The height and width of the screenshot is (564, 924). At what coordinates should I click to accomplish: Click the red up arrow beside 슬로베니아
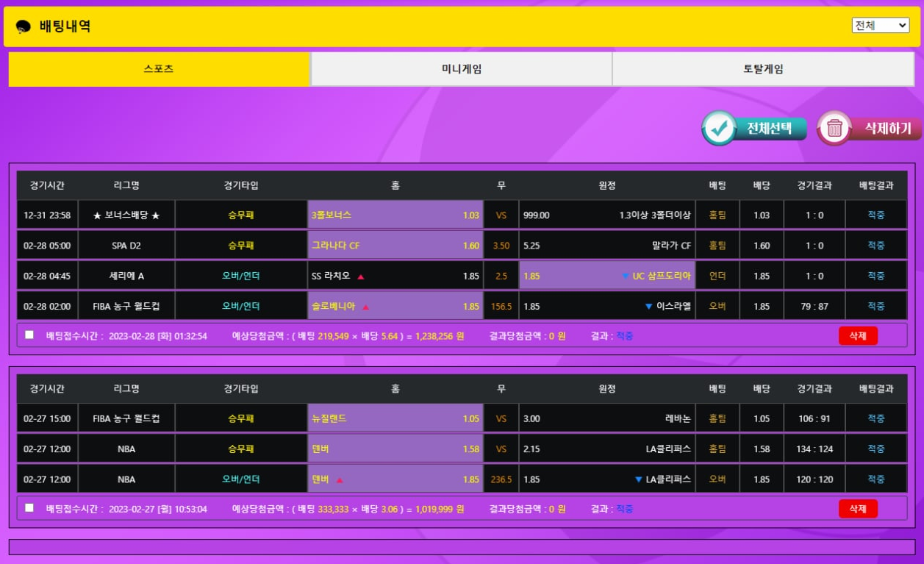pos(366,307)
